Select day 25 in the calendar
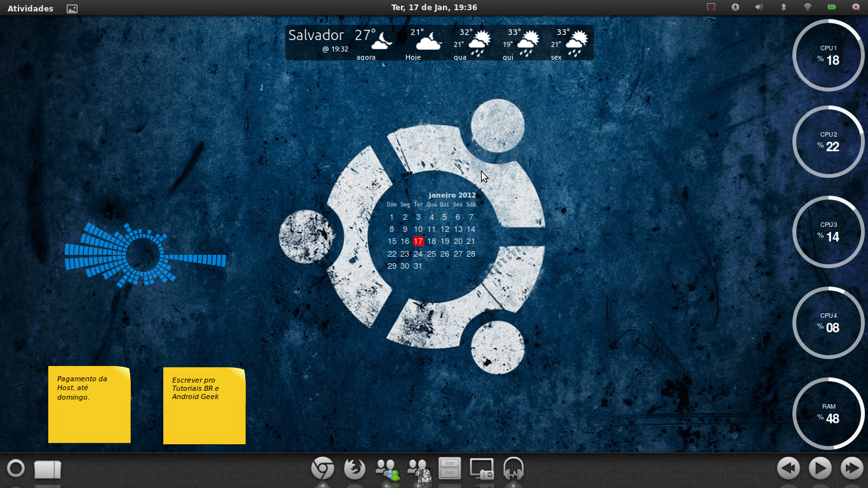The image size is (868, 488). tap(431, 254)
